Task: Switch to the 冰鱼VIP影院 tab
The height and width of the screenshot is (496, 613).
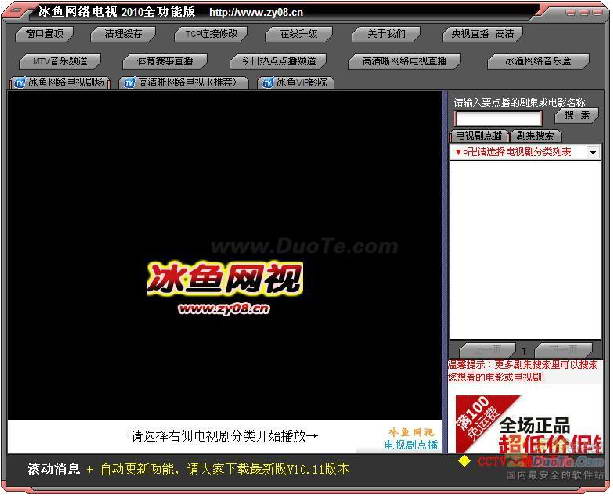Action: pyautogui.click(x=296, y=82)
